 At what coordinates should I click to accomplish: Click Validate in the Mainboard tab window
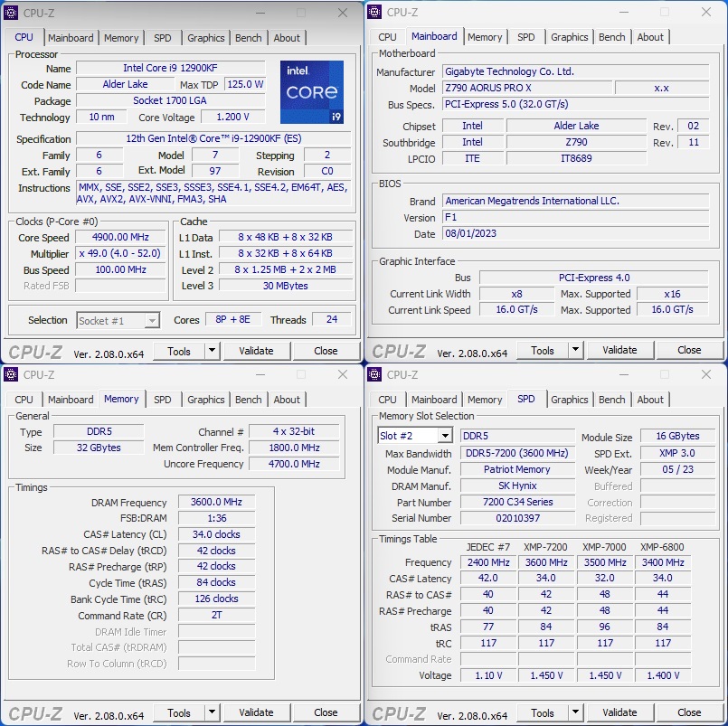619,350
